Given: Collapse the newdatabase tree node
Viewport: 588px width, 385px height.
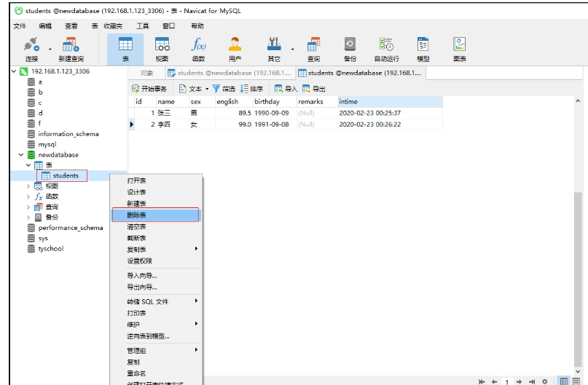Looking at the screenshot, I should [20, 155].
